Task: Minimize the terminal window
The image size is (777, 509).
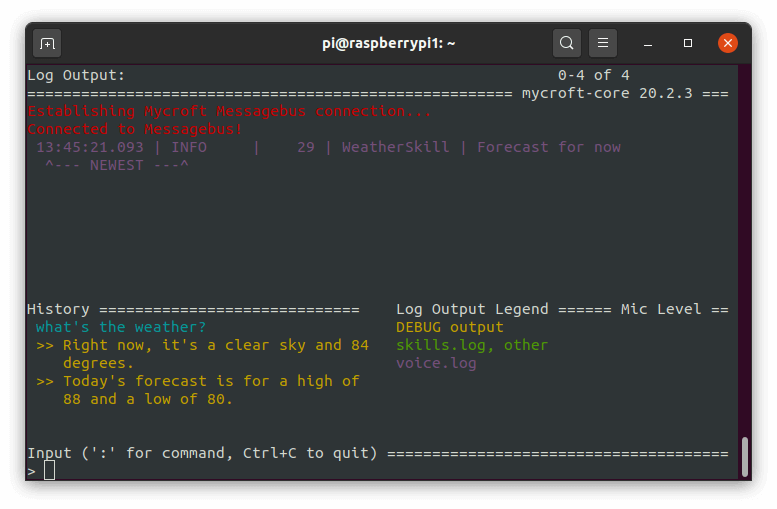Action: coord(648,44)
